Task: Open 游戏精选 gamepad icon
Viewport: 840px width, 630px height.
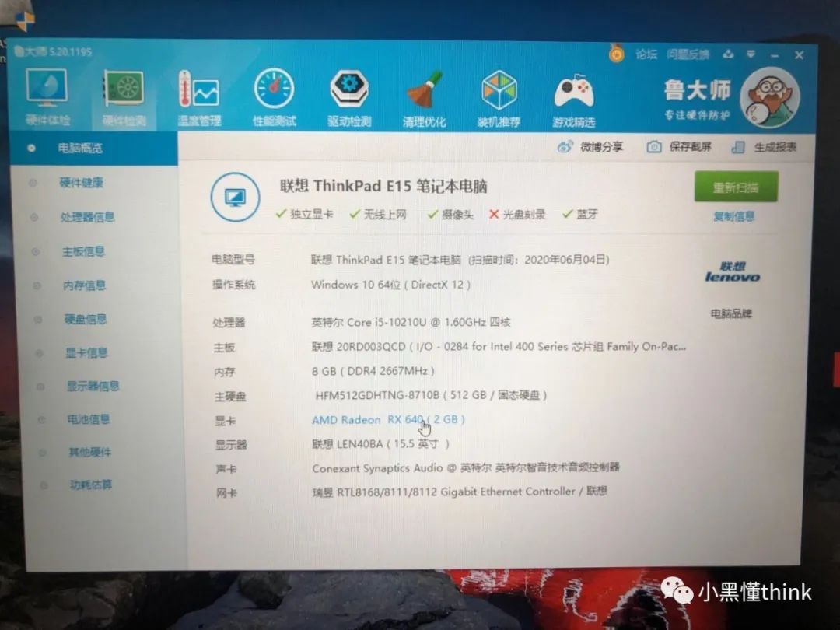Action: [x=574, y=100]
